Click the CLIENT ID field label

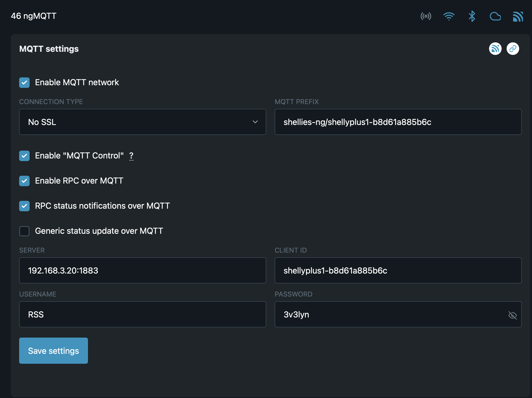click(x=291, y=250)
